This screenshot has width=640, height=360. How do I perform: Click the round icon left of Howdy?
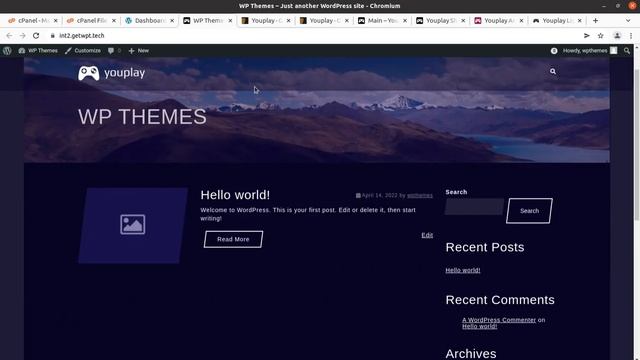pyautogui.click(x=554, y=51)
